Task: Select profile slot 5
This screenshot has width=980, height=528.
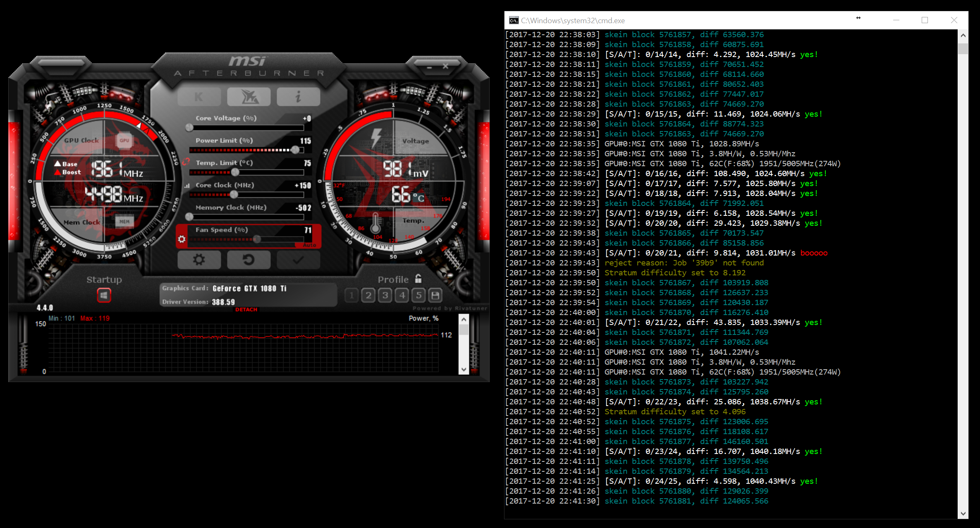Action: 419,295
